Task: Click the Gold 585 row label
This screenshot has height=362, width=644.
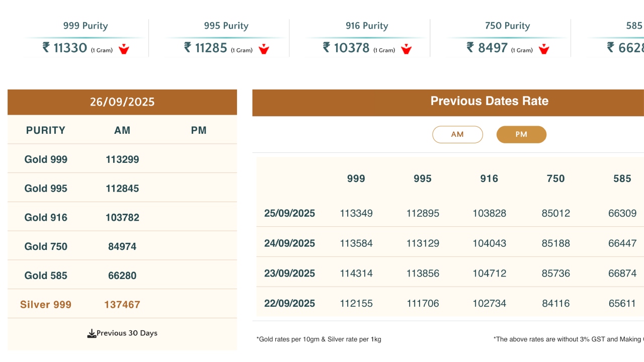Action: (x=46, y=276)
